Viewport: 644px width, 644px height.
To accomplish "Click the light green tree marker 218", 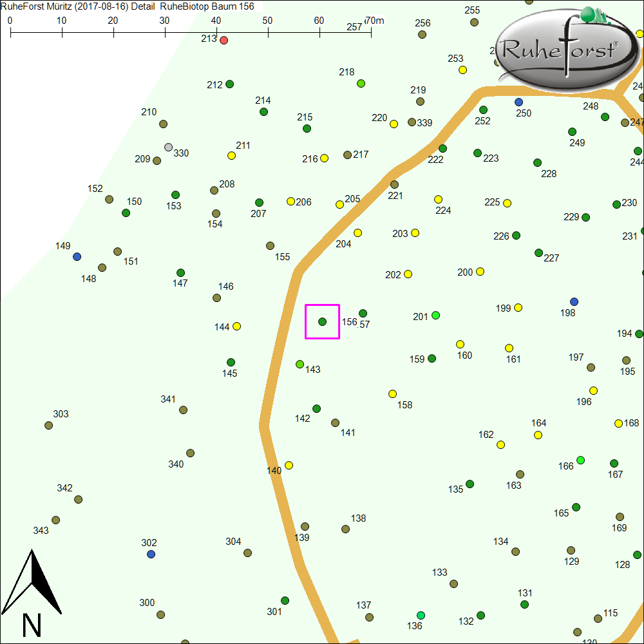I will click(x=361, y=83).
